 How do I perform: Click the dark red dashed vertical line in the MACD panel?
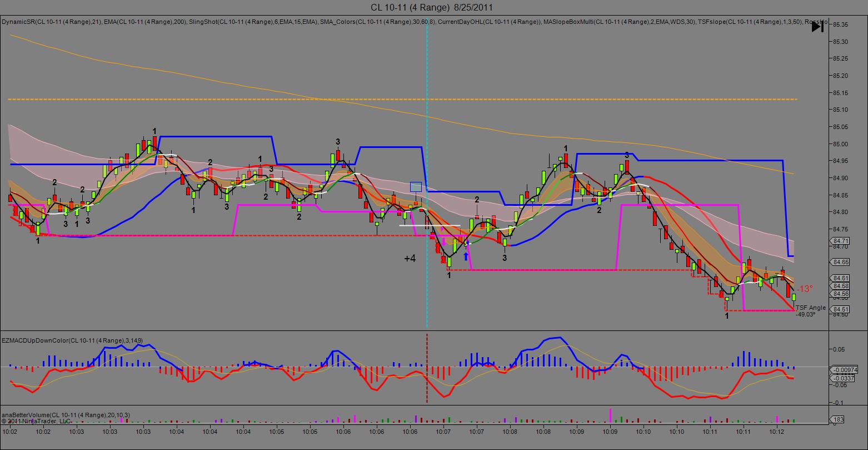pyautogui.click(x=427, y=368)
